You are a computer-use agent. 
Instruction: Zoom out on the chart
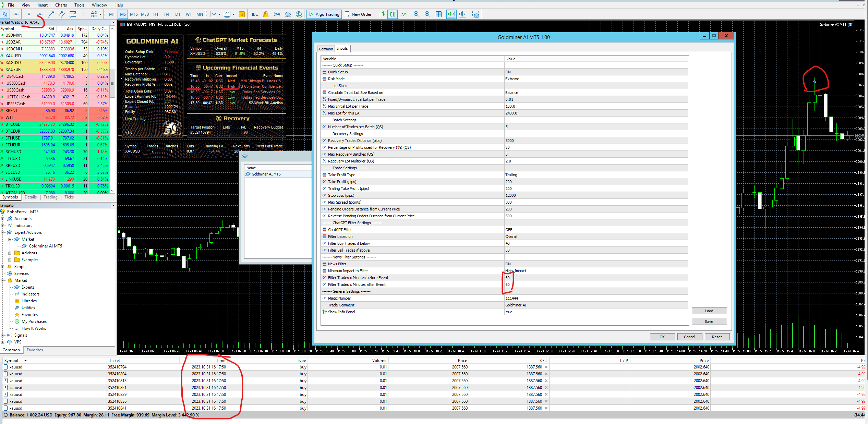427,14
